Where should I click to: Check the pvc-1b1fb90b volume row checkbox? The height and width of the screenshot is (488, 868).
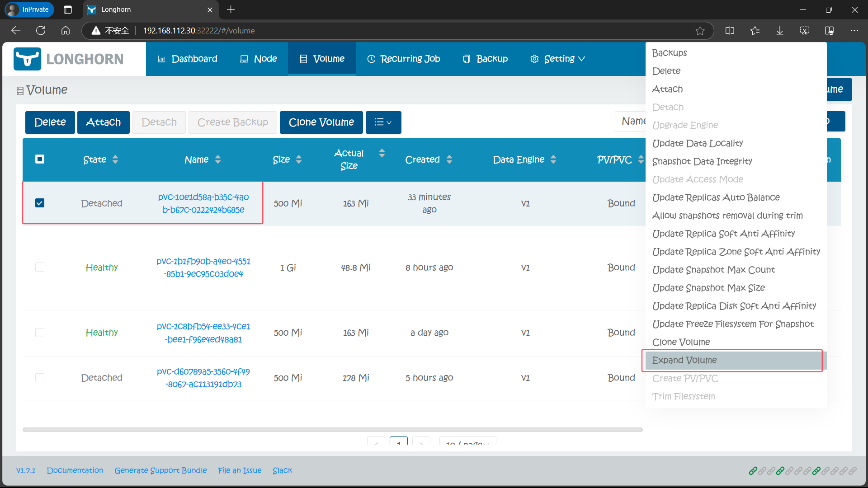(40, 267)
